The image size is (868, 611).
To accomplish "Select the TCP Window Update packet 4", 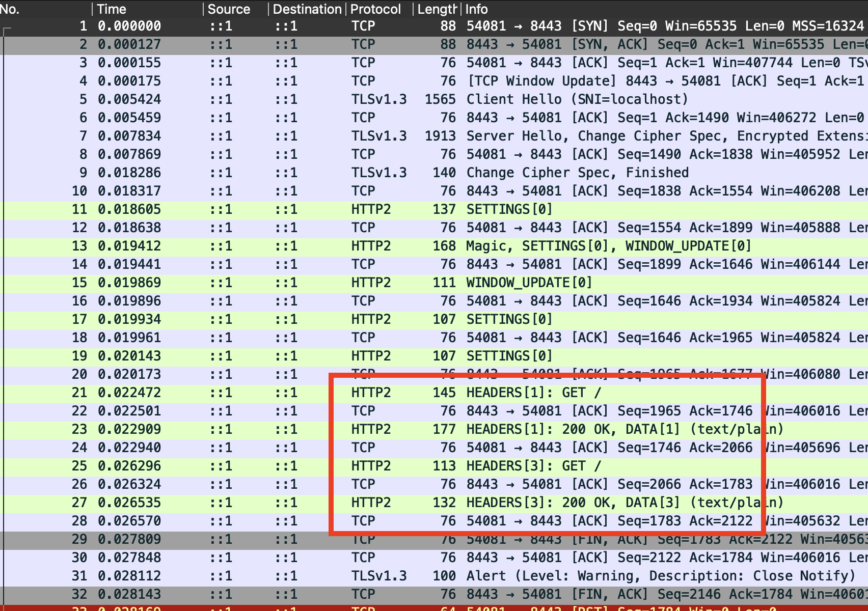I will [x=434, y=81].
